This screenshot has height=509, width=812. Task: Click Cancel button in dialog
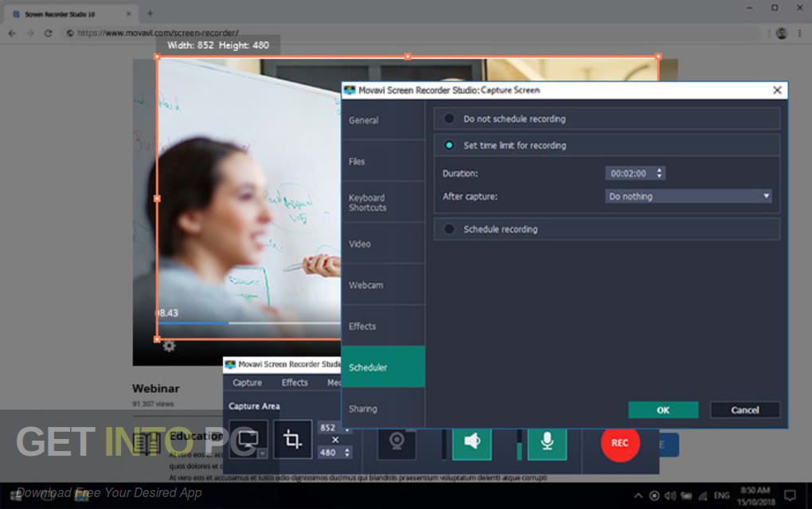pos(744,410)
